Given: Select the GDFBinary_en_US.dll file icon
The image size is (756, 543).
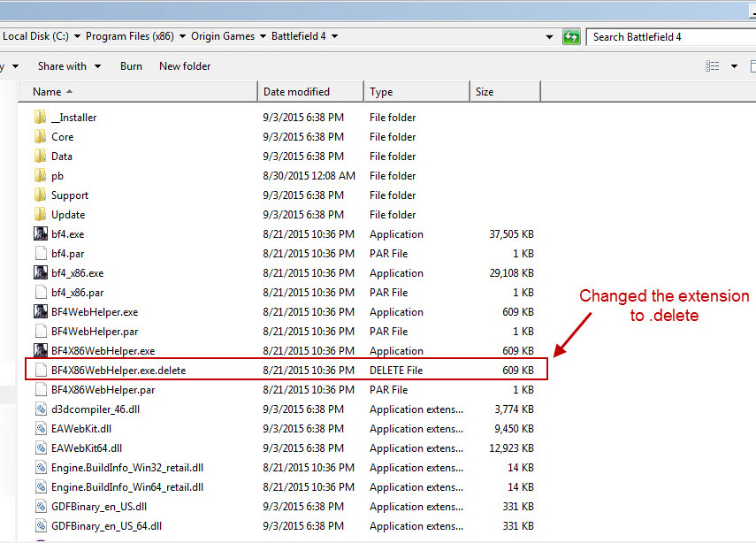Looking at the screenshot, I should pos(41,507).
